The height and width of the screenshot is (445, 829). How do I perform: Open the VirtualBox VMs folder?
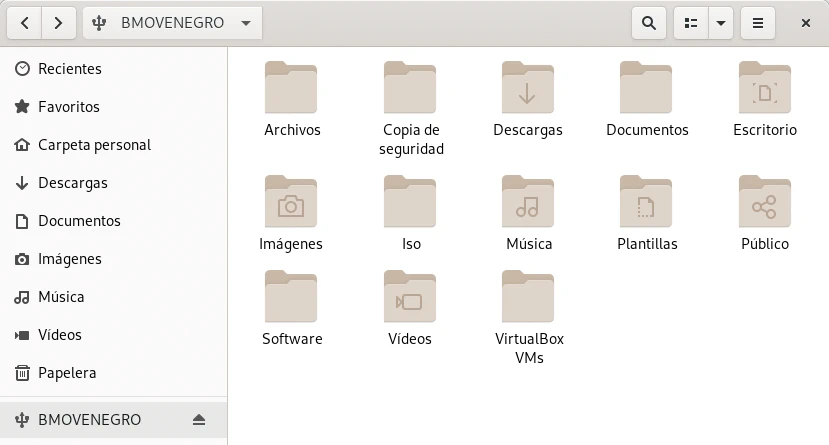pos(527,297)
